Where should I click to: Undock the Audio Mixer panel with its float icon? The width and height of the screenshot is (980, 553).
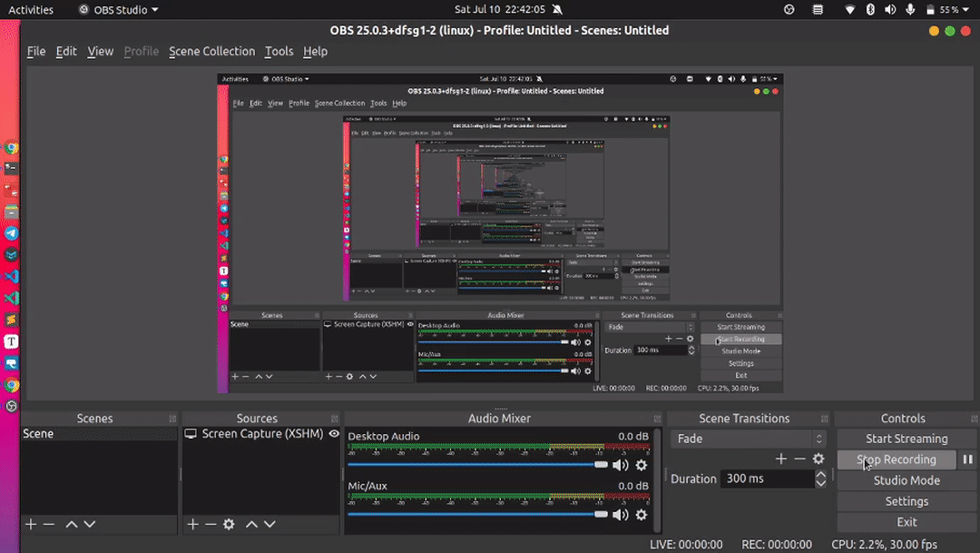tap(657, 419)
